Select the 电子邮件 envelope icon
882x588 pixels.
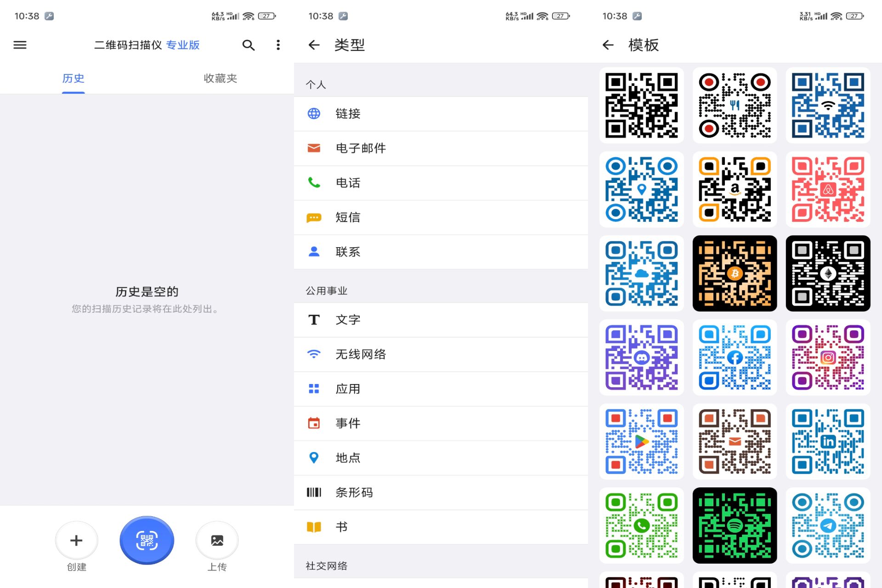(314, 148)
